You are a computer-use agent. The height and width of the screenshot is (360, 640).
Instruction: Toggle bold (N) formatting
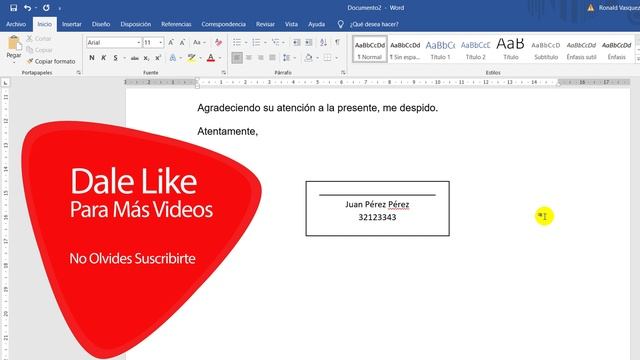[x=92, y=58]
